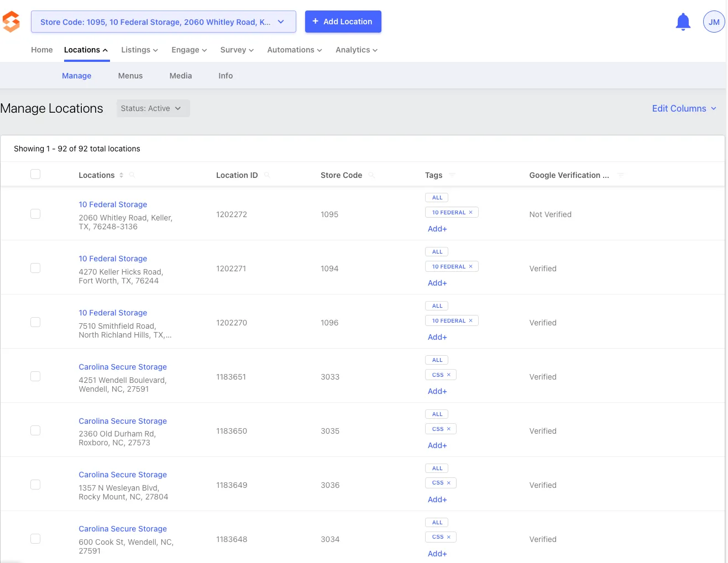Search within the Location ID column
The height and width of the screenshot is (563, 728).
[268, 175]
